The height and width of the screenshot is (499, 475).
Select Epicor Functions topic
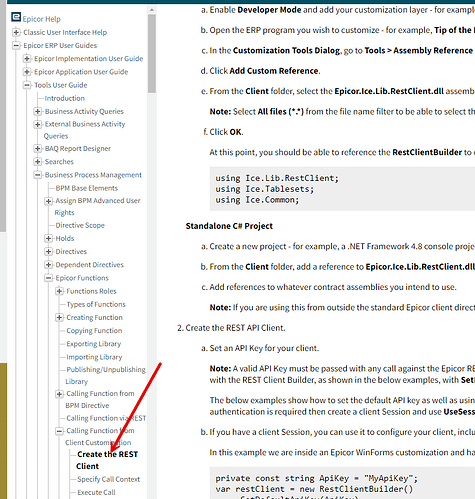pyautogui.click(x=82, y=278)
